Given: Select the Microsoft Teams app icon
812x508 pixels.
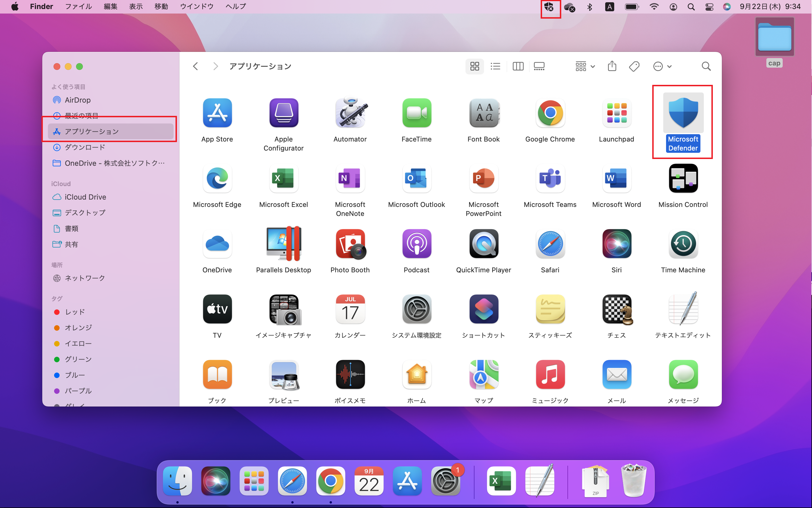Looking at the screenshot, I should click(550, 178).
